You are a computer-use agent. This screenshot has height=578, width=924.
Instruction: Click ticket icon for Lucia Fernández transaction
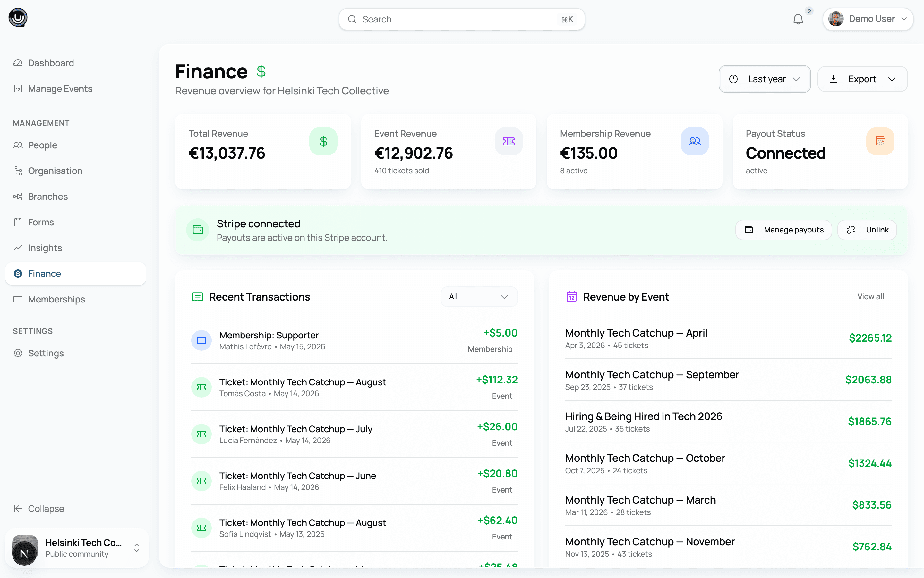coord(201,434)
